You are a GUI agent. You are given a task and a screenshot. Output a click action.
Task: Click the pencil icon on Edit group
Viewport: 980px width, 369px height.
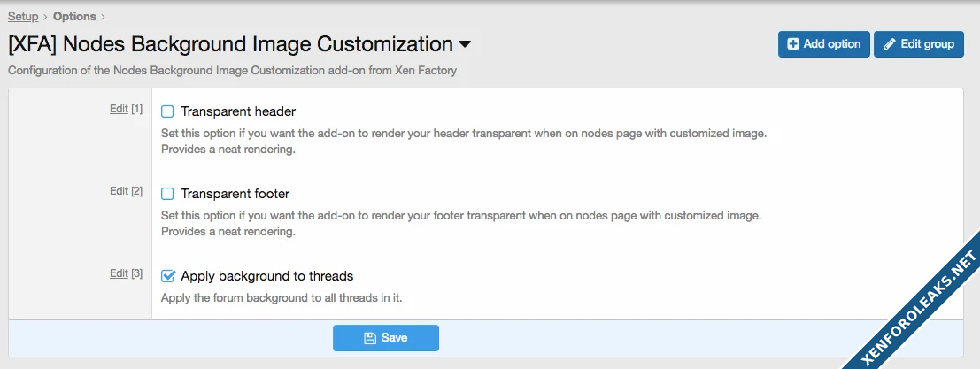click(x=890, y=44)
